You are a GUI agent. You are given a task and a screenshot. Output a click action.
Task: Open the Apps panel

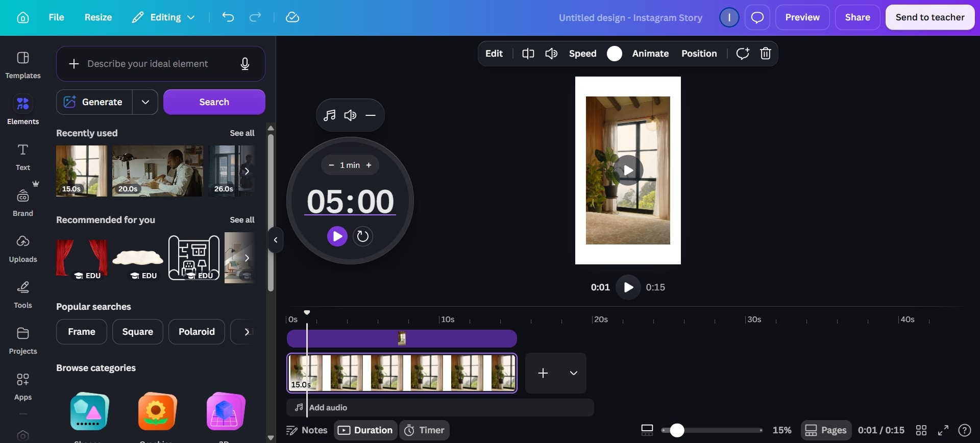pyautogui.click(x=23, y=387)
